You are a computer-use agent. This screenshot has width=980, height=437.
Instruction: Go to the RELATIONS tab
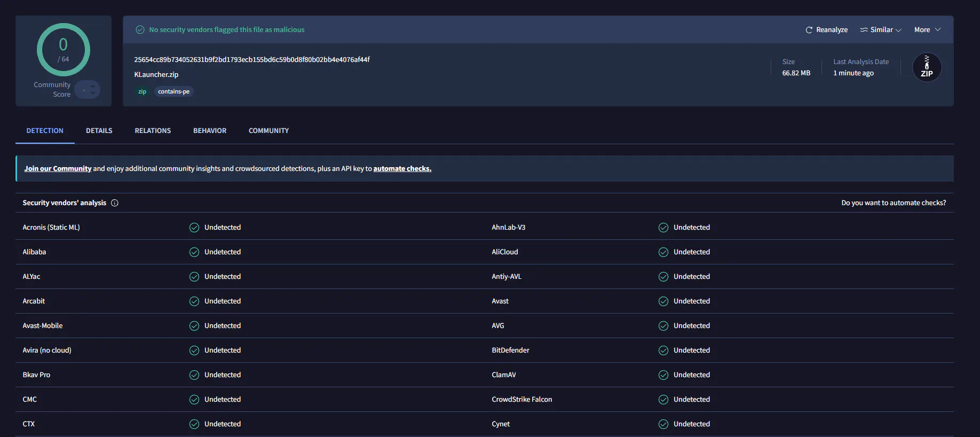coord(153,131)
